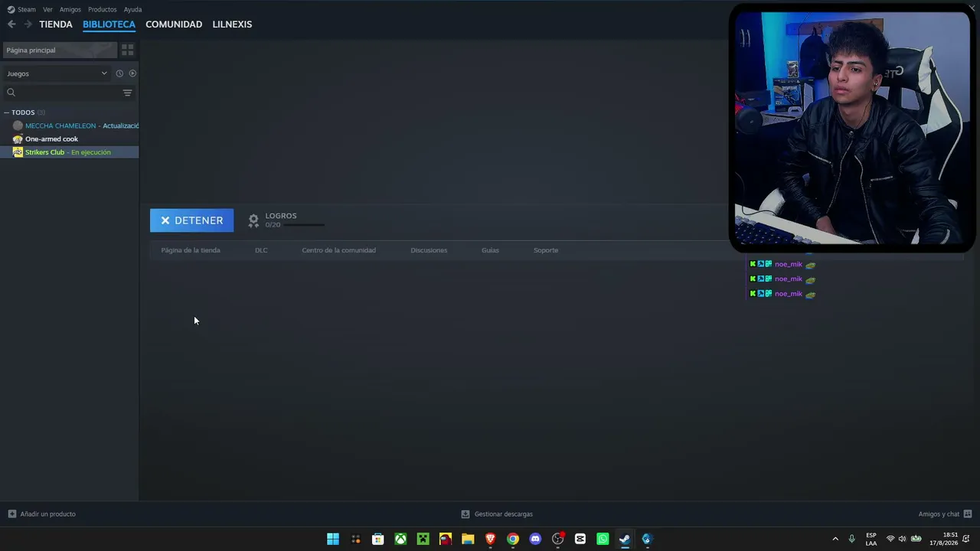Go back with the left arrow
This screenshot has width=980, height=551.
(11, 24)
